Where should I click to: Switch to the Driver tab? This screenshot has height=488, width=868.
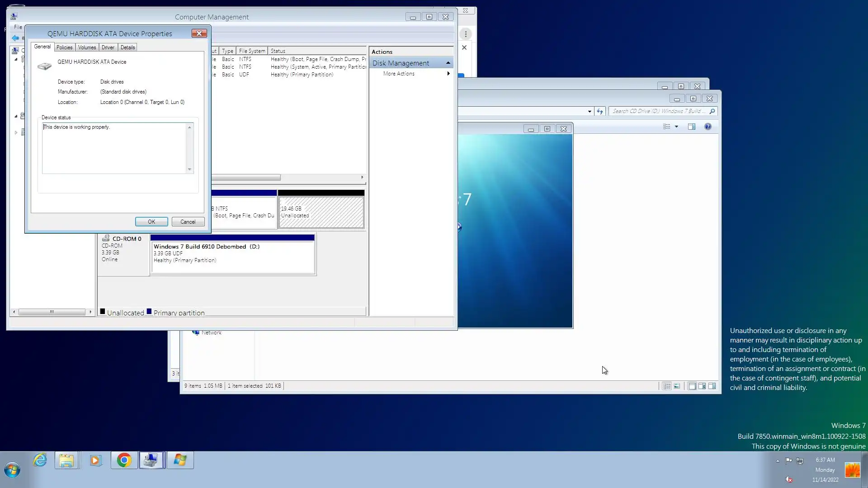108,47
